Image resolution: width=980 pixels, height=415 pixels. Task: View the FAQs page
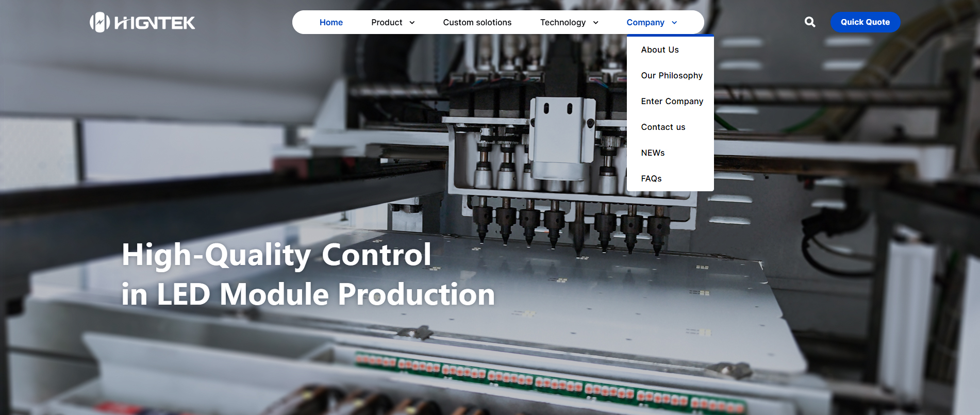[x=651, y=179]
